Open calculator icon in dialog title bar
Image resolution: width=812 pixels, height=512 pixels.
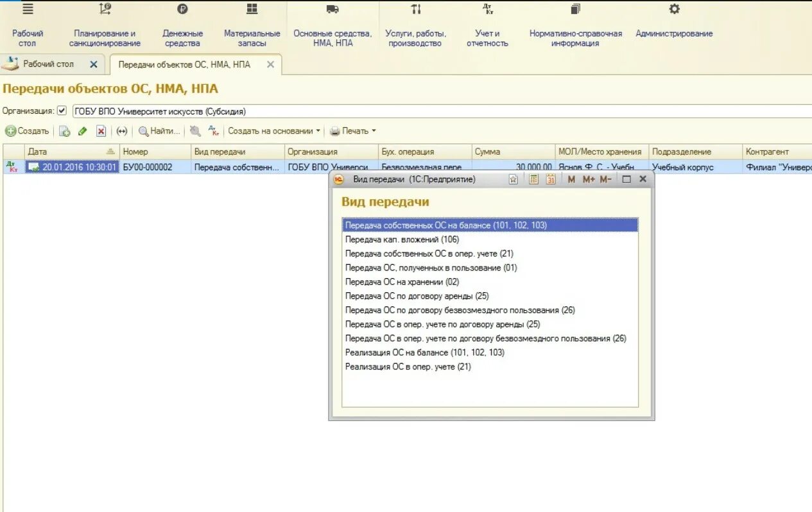tap(533, 180)
